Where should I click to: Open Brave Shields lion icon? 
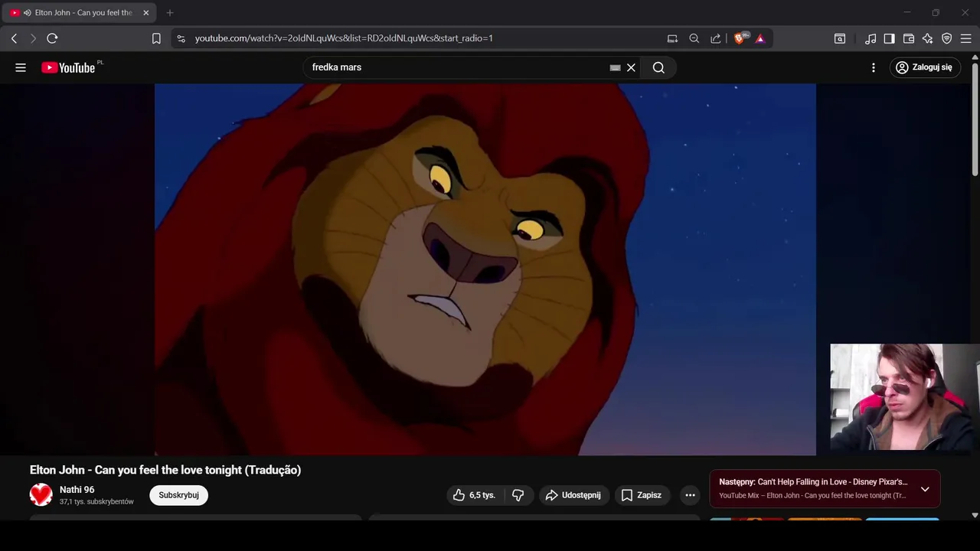pyautogui.click(x=740, y=38)
